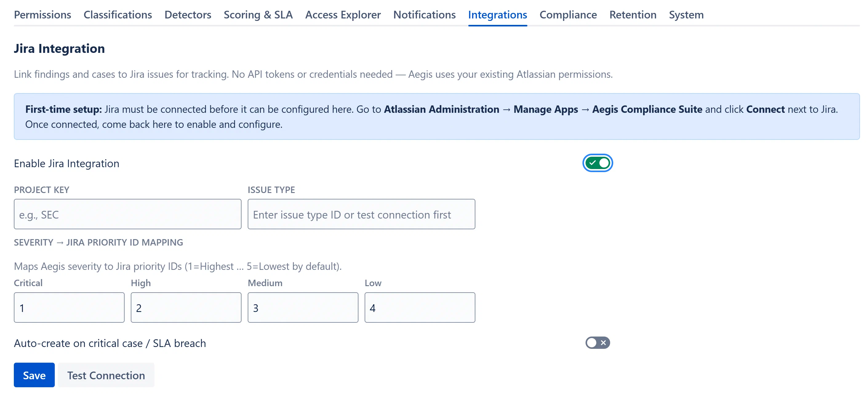Open the Retention tab
Viewport: 868px width, 402px height.
[633, 14]
